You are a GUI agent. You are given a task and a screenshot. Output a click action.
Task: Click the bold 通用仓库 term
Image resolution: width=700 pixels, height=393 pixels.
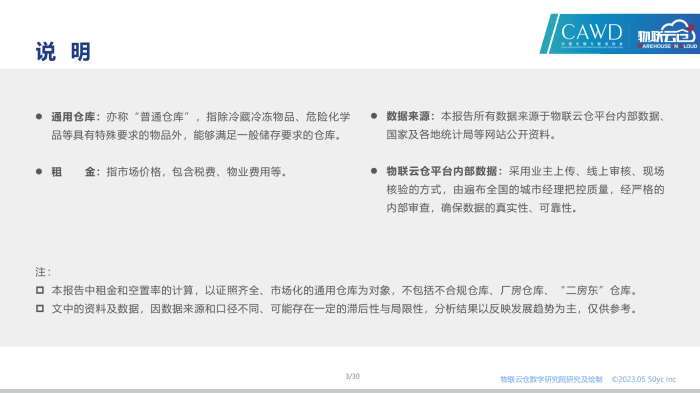(73, 117)
